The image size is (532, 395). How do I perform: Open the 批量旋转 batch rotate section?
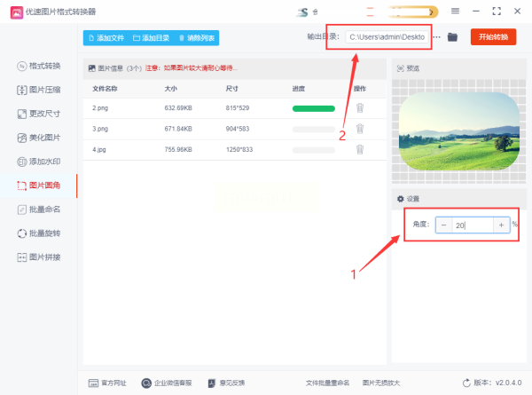[x=39, y=233]
